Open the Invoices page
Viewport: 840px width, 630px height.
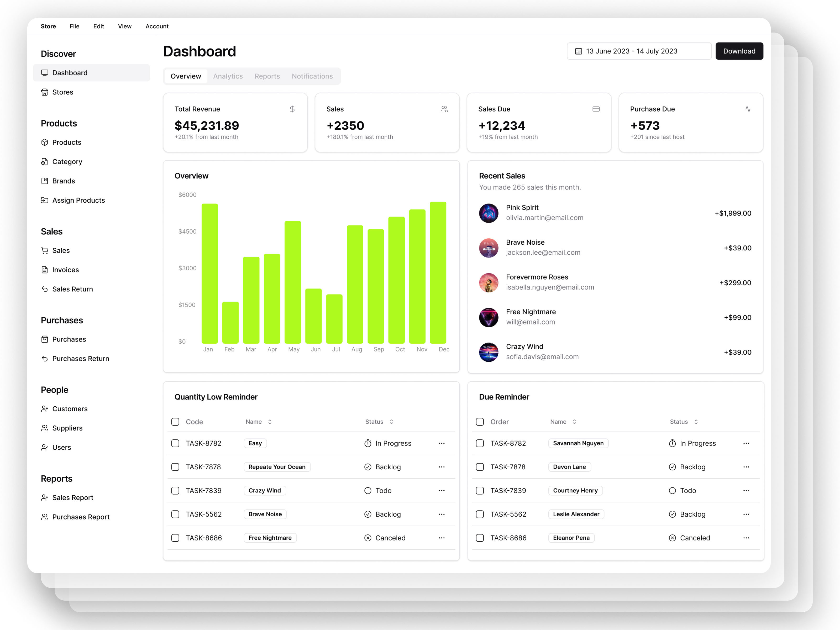65,270
